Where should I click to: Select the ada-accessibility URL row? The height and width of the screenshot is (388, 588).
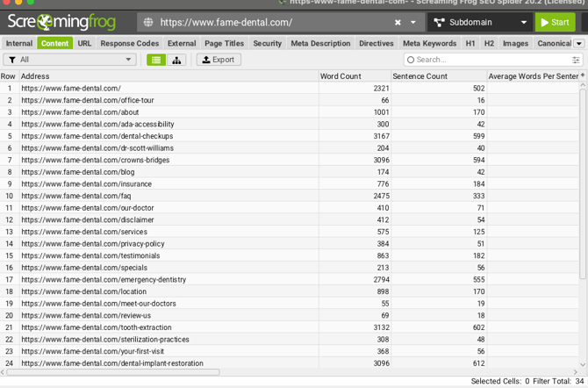click(289, 124)
